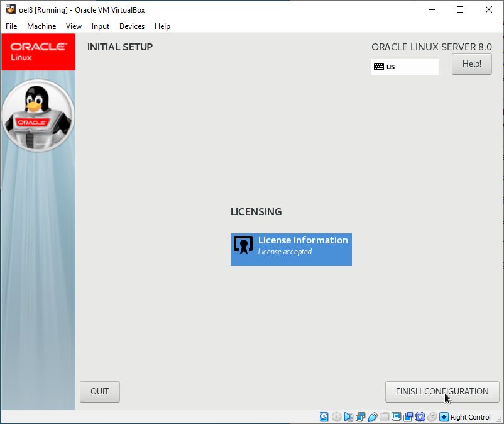Click 'License accepted' status text
504x424 pixels.
pos(285,252)
